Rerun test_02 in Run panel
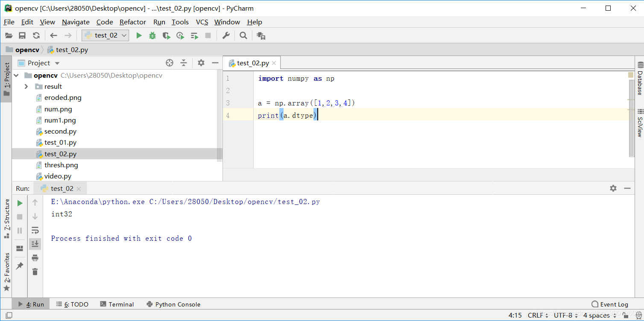The image size is (644, 321). click(x=20, y=203)
